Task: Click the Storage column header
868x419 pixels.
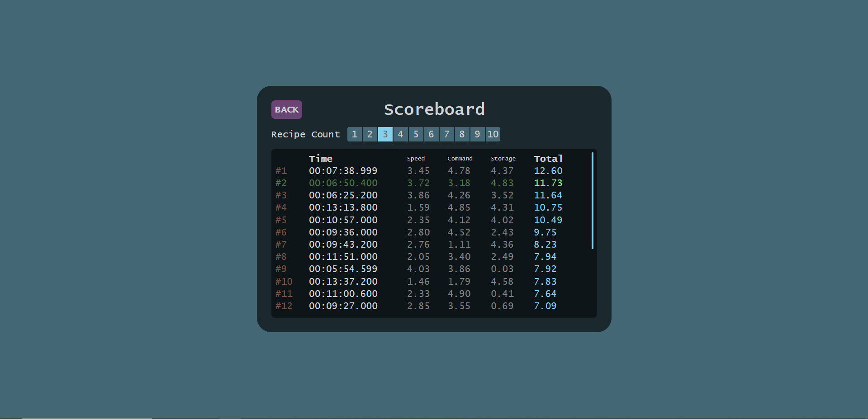Action: point(503,159)
